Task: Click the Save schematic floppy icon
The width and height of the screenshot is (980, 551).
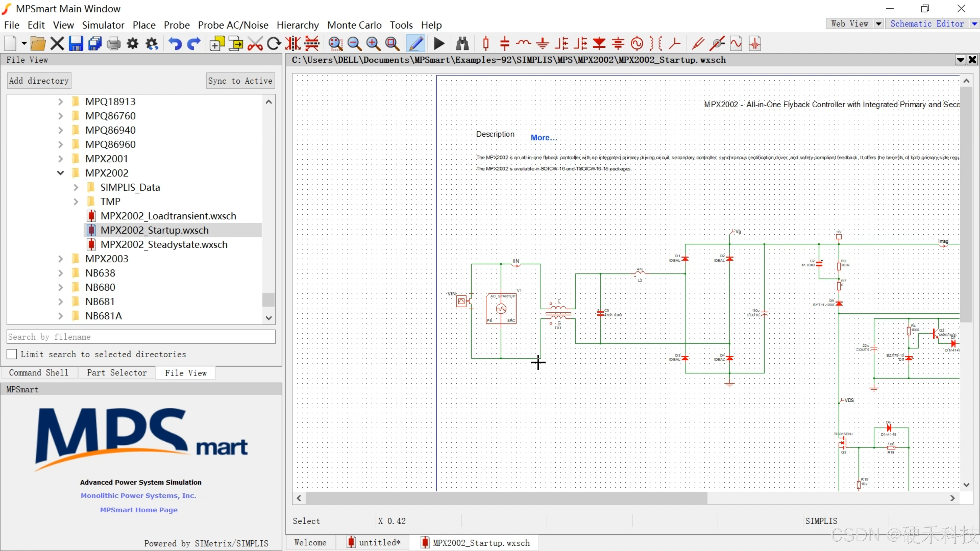Action: 76,44
